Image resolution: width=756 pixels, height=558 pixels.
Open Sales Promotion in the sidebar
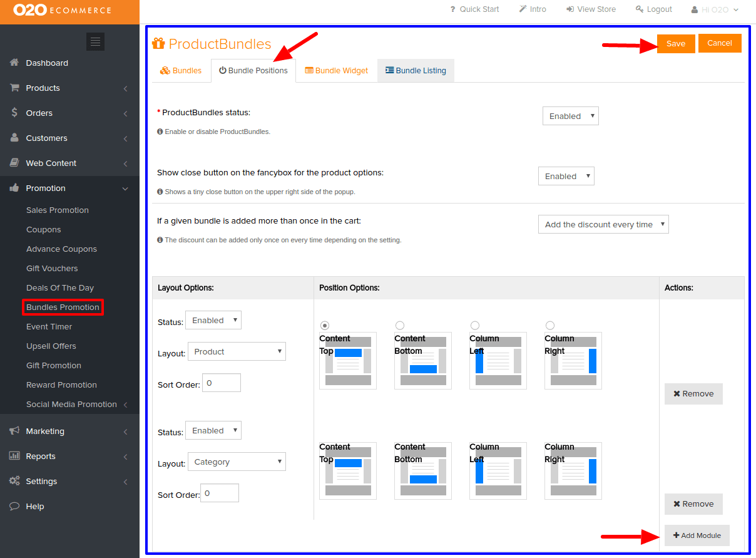(x=58, y=210)
